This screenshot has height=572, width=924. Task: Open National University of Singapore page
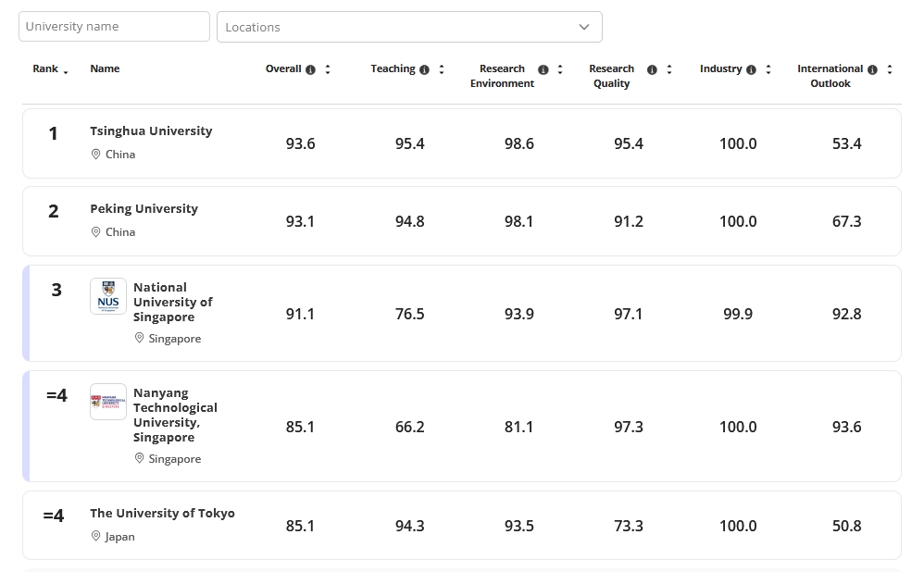172,302
